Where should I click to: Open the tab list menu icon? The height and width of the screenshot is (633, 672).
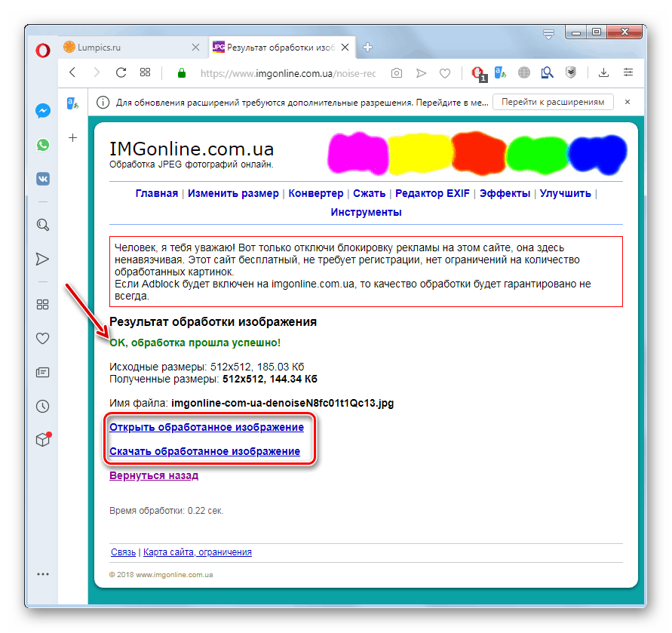click(548, 34)
